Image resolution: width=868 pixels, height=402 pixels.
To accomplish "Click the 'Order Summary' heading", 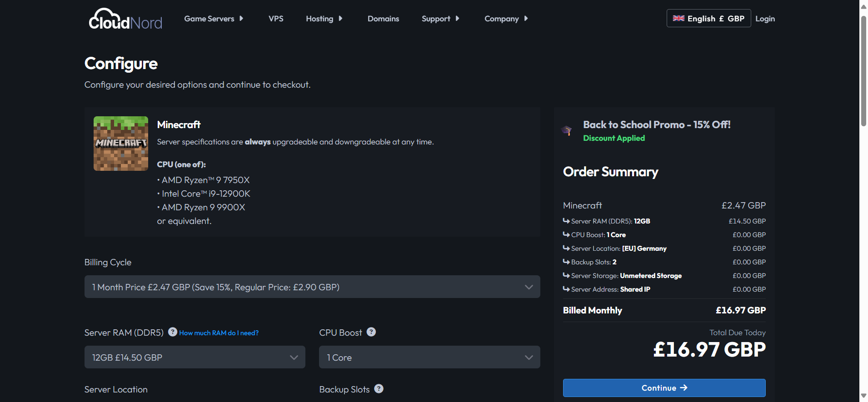I will click(x=610, y=172).
